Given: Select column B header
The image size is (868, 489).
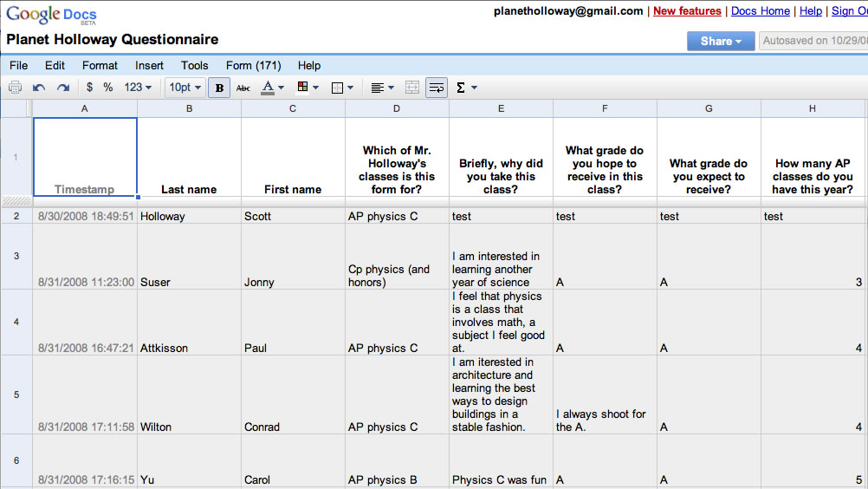Looking at the screenshot, I should [189, 108].
